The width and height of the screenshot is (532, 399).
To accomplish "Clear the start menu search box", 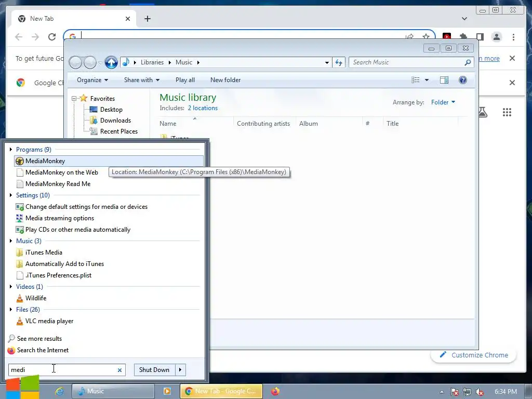I will pyautogui.click(x=119, y=370).
